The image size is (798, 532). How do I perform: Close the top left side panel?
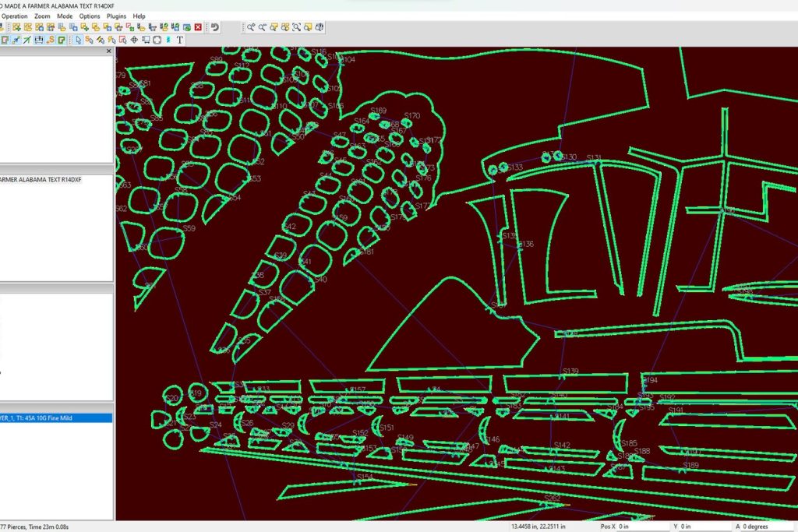tap(109, 51)
